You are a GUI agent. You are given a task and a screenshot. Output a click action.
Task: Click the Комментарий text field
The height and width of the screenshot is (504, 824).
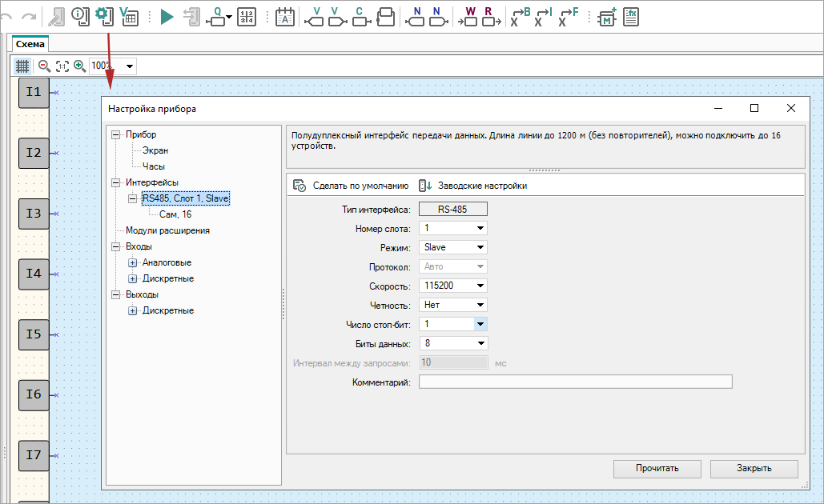(x=575, y=382)
